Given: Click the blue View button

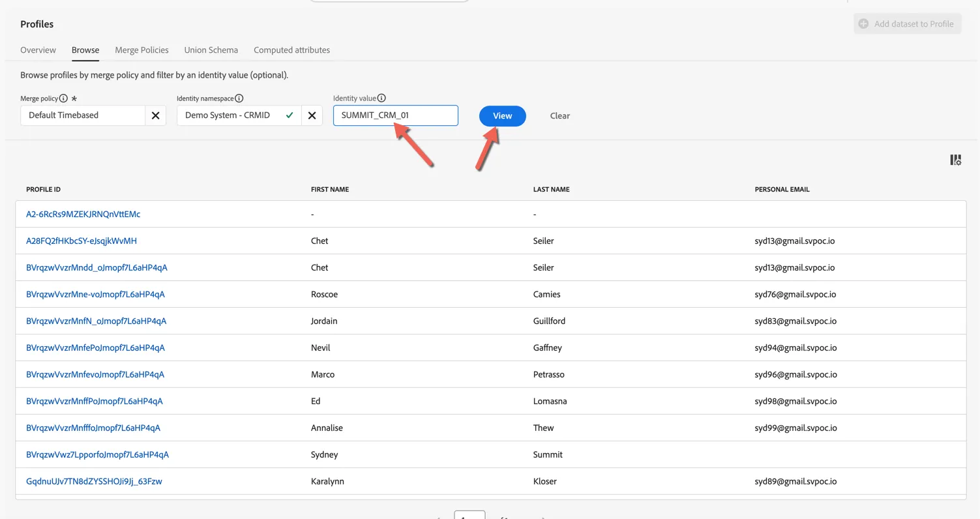Looking at the screenshot, I should click(502, 116).
